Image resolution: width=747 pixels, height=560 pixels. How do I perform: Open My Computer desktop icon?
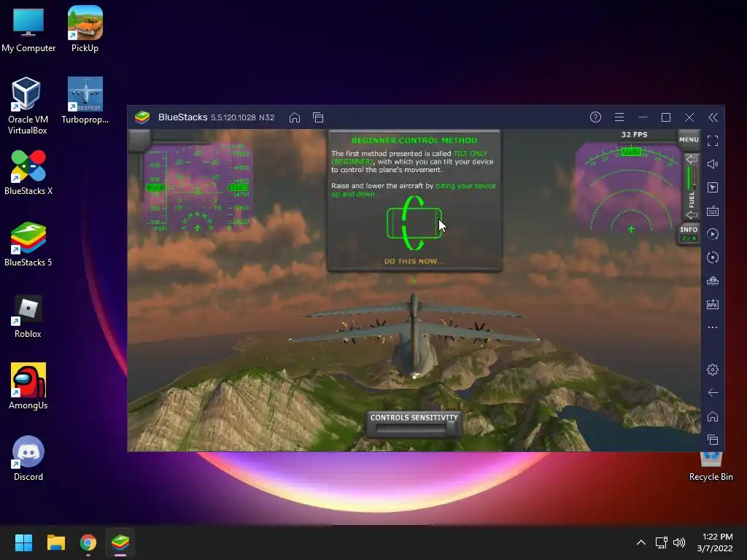click(x=28, y=31)
